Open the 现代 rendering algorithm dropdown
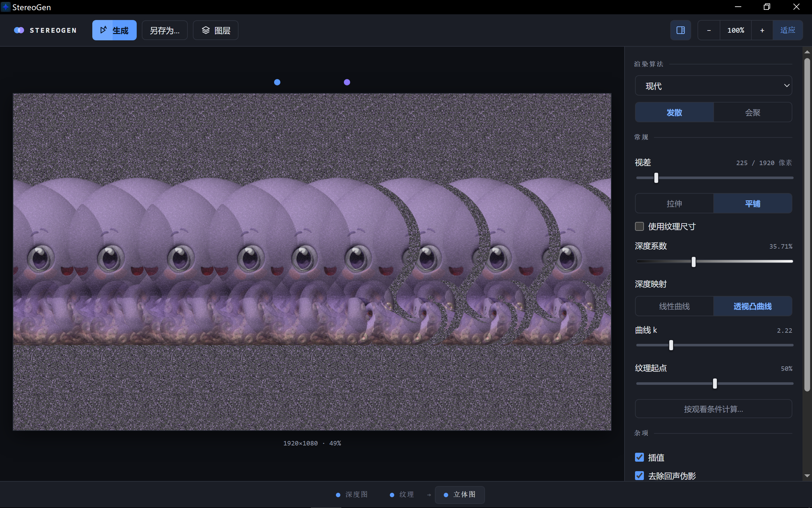The image size is (812, 508). (713, 86)
